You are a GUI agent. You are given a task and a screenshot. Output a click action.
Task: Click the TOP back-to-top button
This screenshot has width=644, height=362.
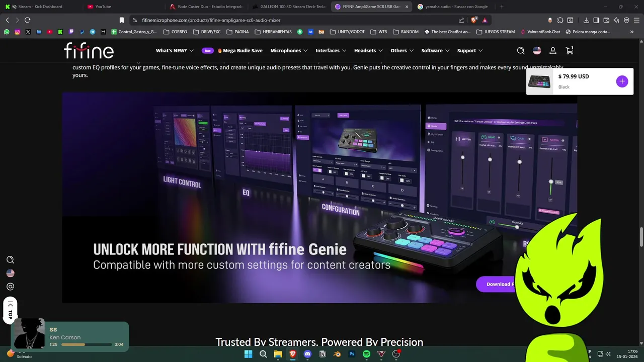tap(10, 311)
